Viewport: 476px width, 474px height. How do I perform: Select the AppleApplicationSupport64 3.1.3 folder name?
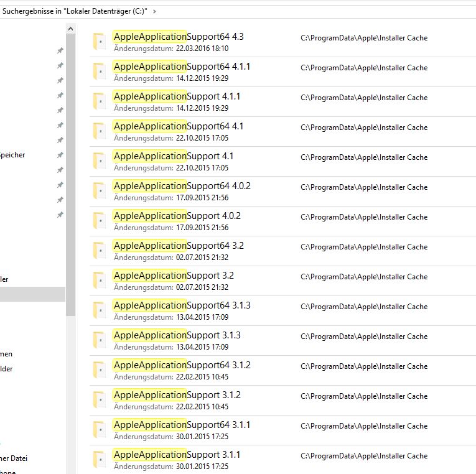pyautogui.click(x=182, y=305)
